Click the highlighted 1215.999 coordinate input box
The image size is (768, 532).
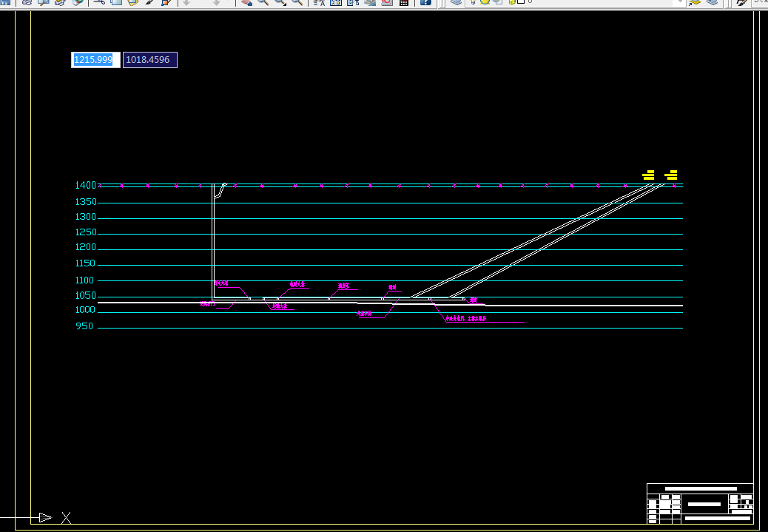[95, 60]
